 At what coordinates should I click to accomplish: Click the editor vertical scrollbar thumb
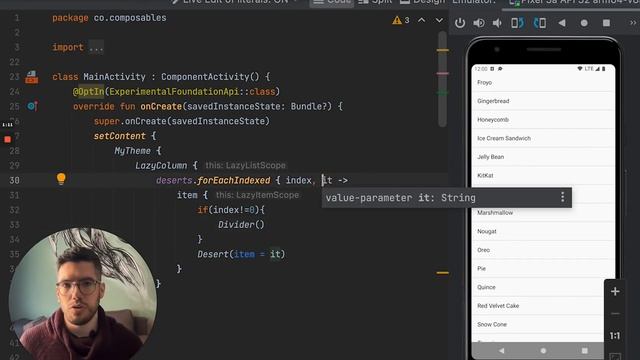coord(442,79)
